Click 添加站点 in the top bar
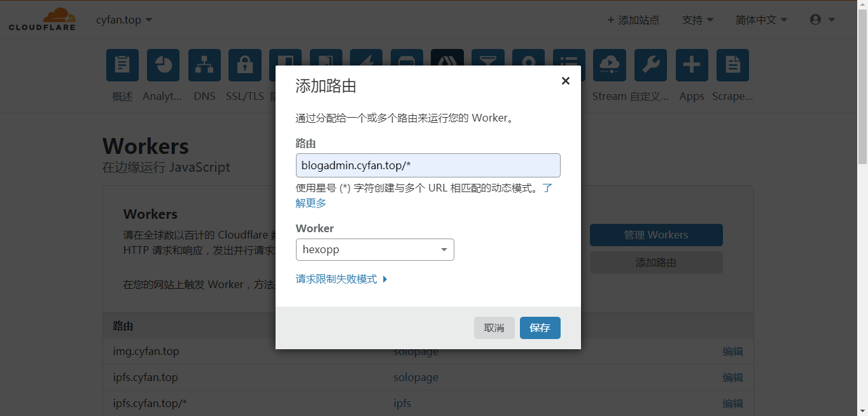Screen dimensions: 868x416 pos(633,20)
